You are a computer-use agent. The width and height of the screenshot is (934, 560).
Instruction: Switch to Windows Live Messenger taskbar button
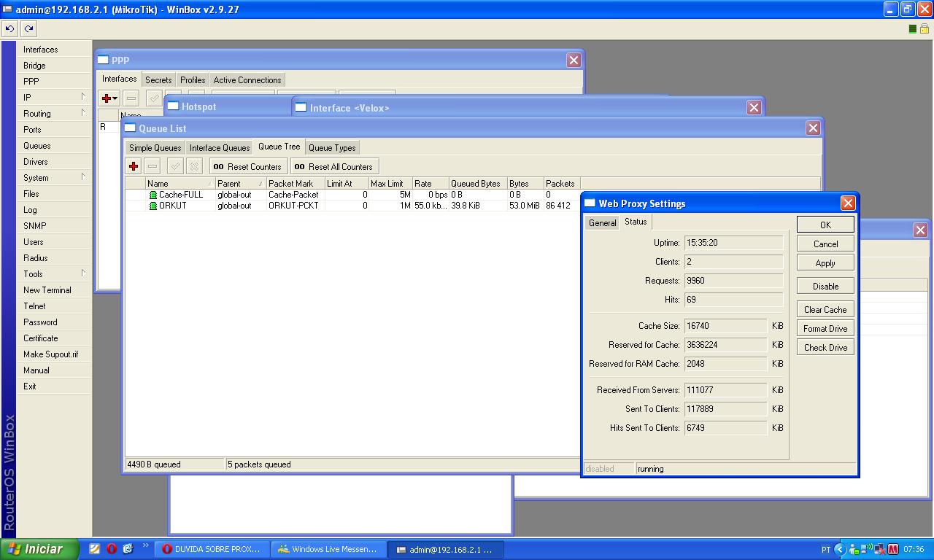pos(328,550)
